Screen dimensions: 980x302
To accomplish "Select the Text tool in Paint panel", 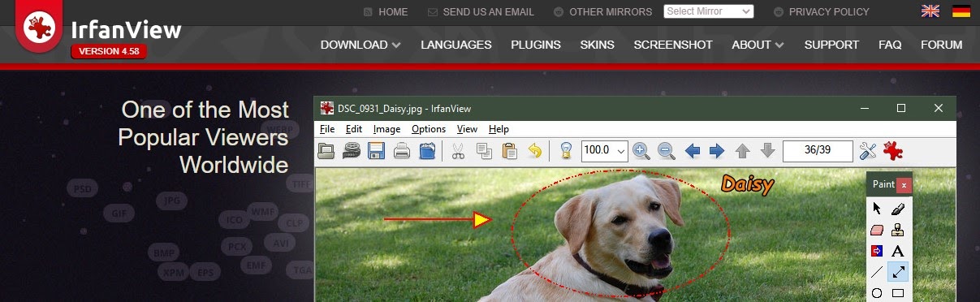I will click(898, 252).
